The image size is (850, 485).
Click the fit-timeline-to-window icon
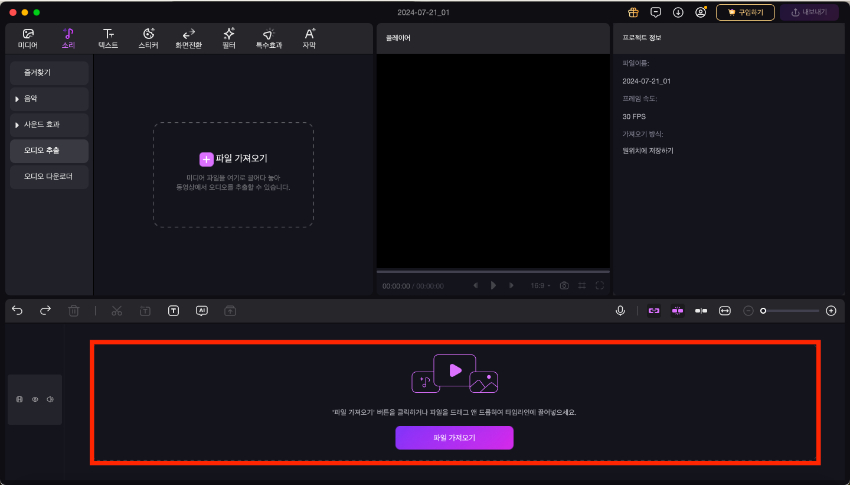tap(724, 311)
